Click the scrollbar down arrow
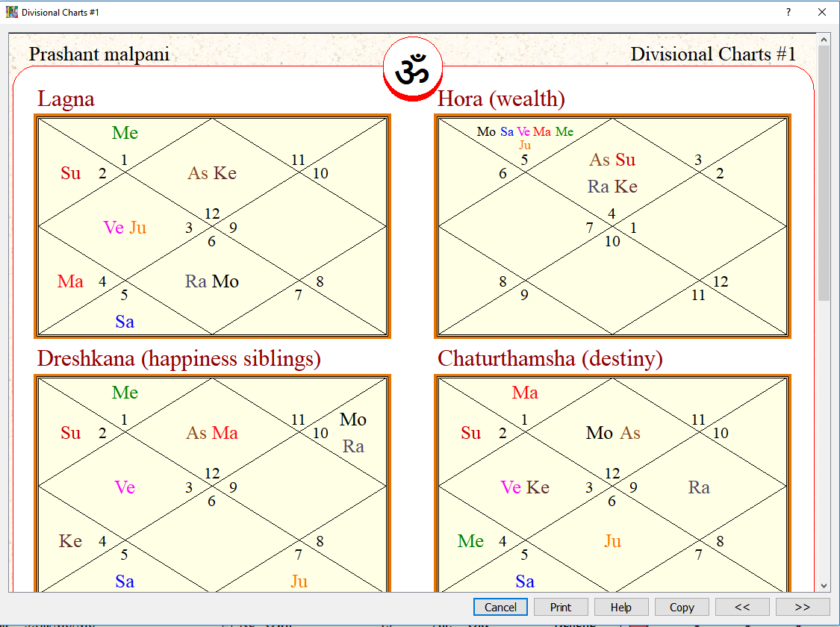This screenshot has height=627, width=840. tap(824, 586)
